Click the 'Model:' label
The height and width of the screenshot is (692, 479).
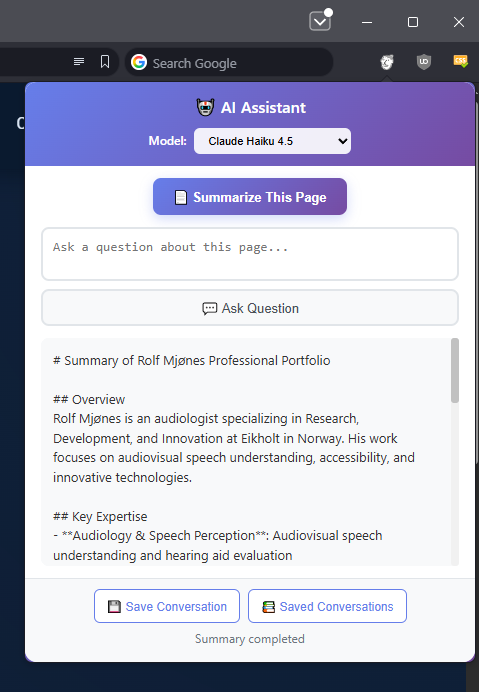point(167,141)
